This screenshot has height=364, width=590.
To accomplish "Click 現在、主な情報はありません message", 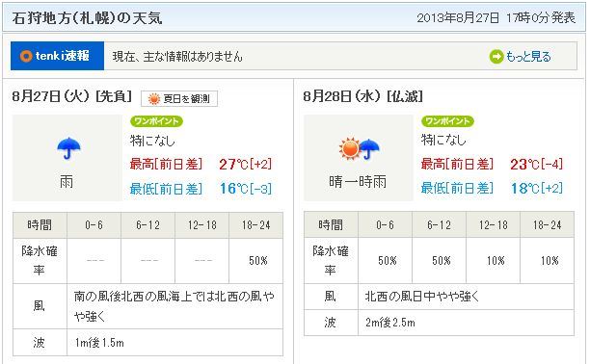I will coord(177,57).
